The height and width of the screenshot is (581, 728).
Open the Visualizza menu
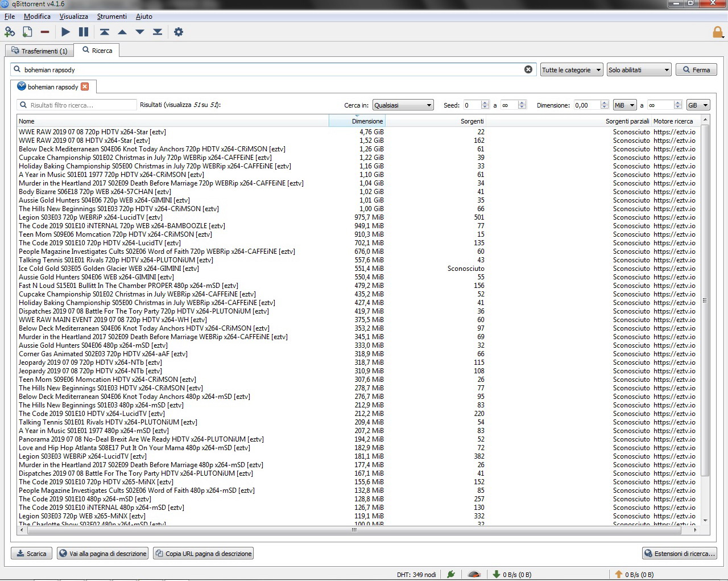[74, 17]
